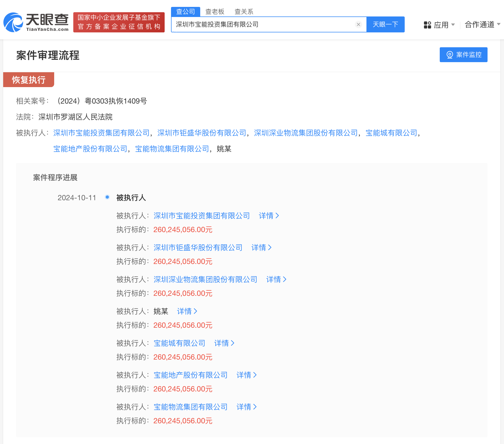Click the date 2024-10-11

tap(77, 198)
